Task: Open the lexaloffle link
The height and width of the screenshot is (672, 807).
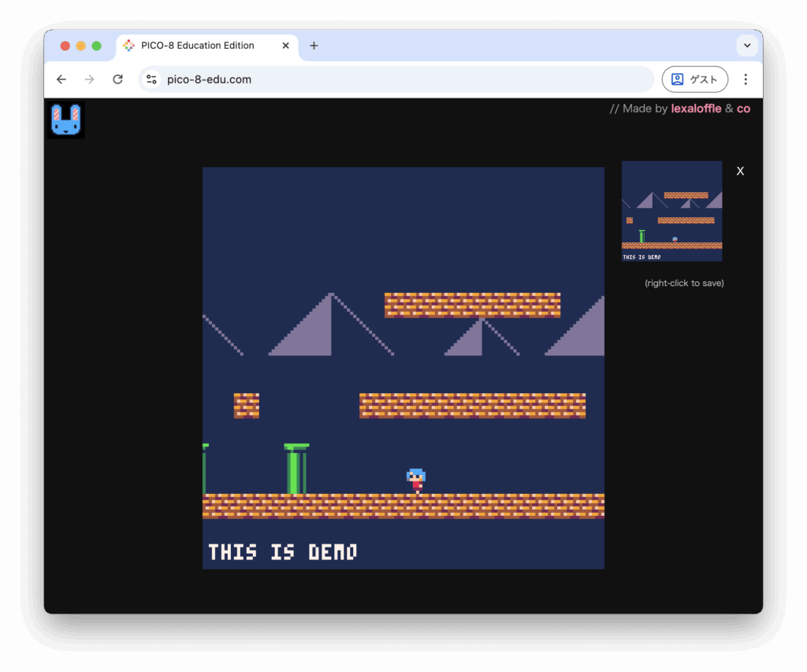Action: (696, 109)
